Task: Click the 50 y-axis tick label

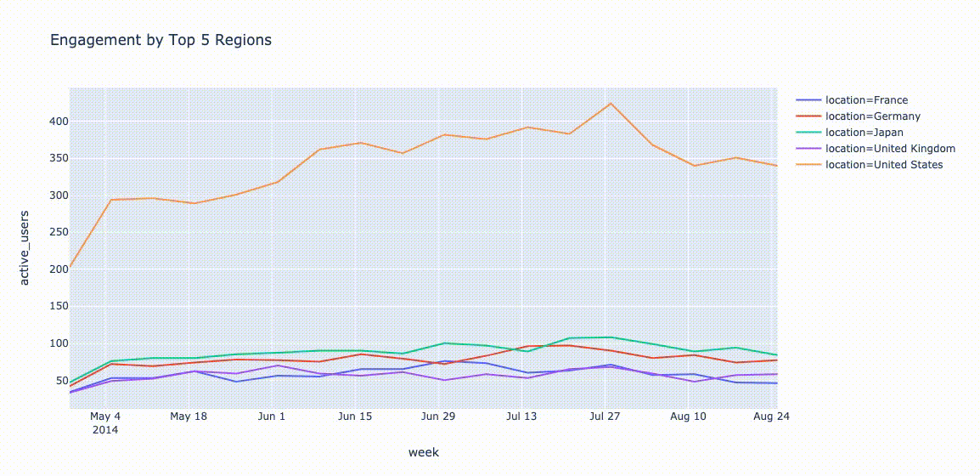Action: (61, 381)
